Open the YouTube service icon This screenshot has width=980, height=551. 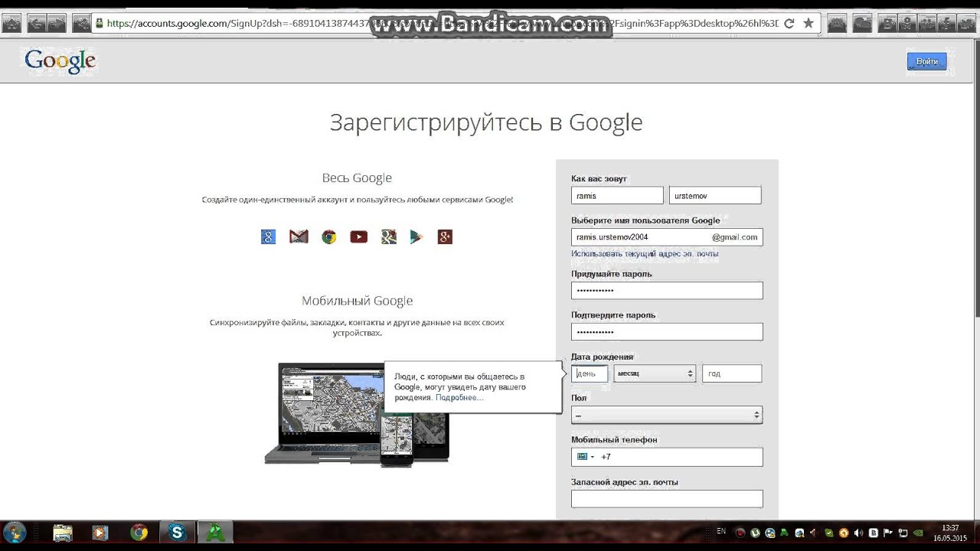358,237
